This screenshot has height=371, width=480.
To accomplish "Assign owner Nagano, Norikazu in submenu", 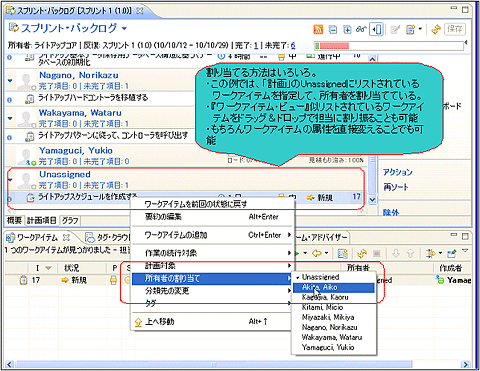I will click(334, 327).
